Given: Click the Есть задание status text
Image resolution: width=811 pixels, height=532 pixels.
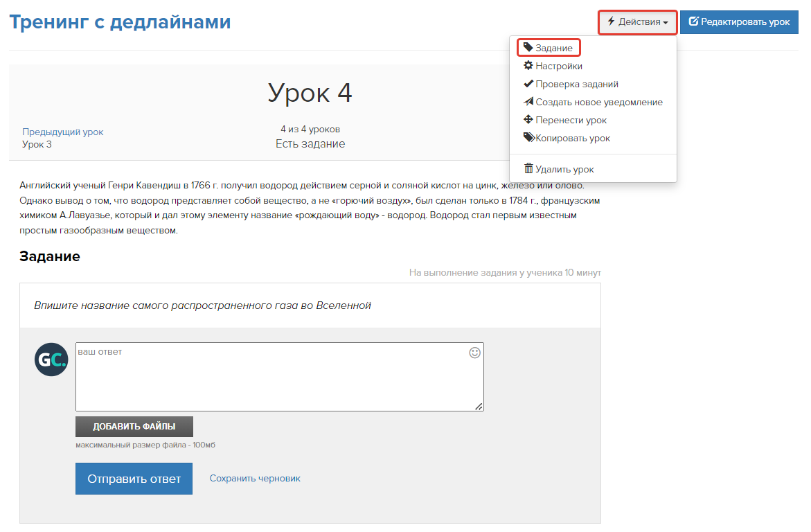Looking at the screenshot, I should (x=310, y=144).
